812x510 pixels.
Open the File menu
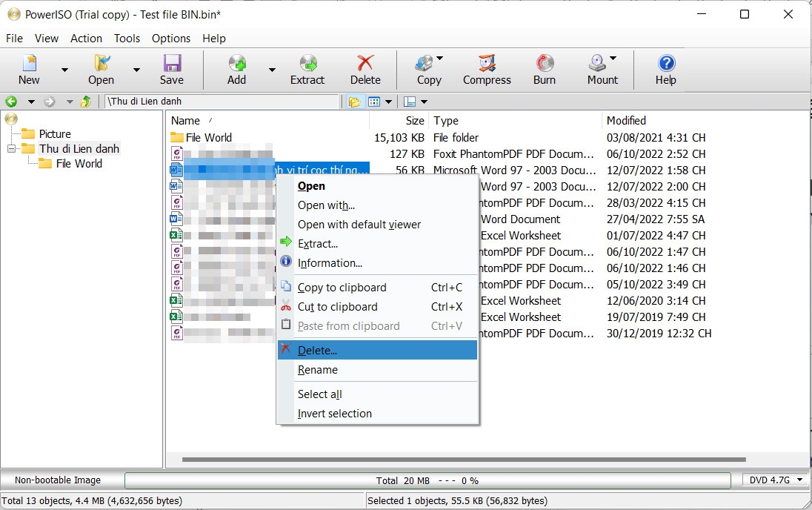tap(15, 39)
